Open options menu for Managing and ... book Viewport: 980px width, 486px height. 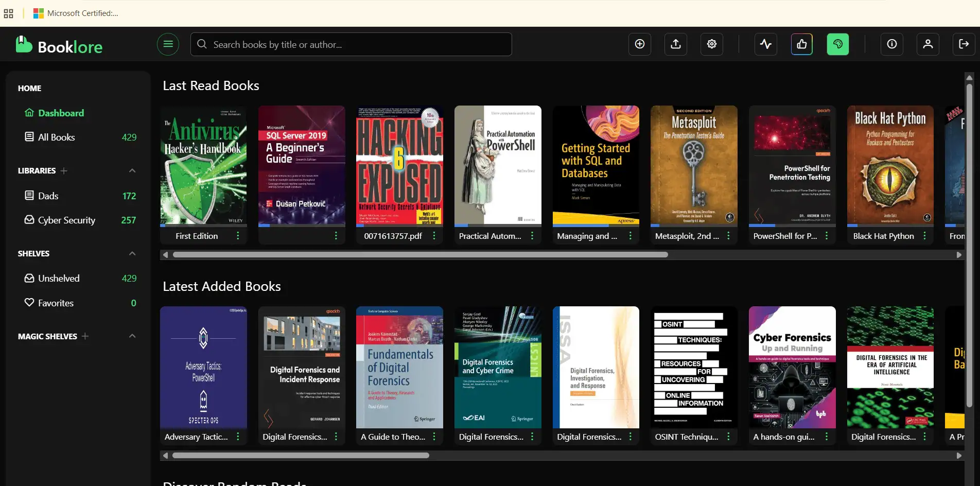[631, 236]
